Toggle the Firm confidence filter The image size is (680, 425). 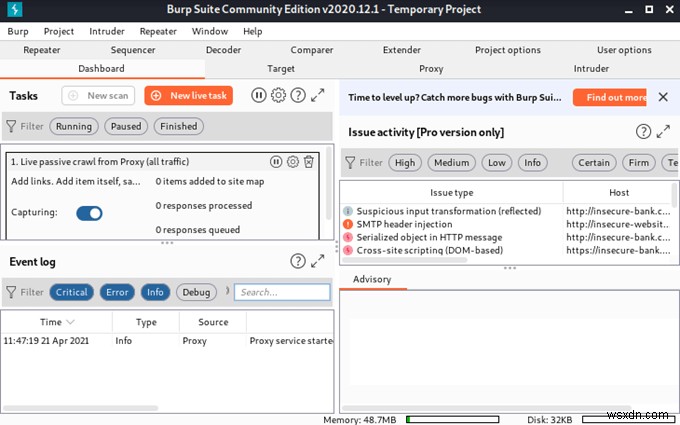(639, 163)
